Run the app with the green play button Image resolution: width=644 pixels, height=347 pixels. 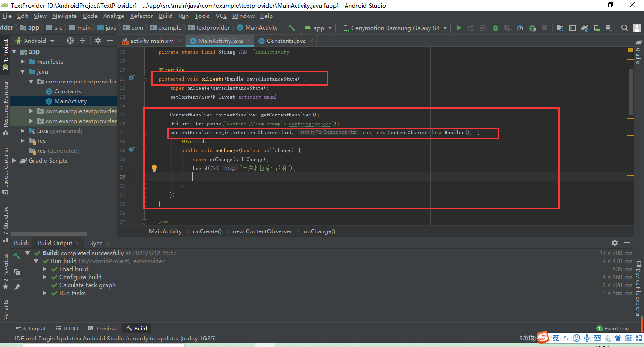click(x=459, y=28)
